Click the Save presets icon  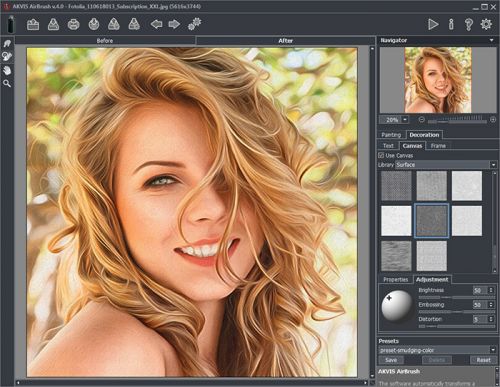pyautogui.click(x=134, y=24)
